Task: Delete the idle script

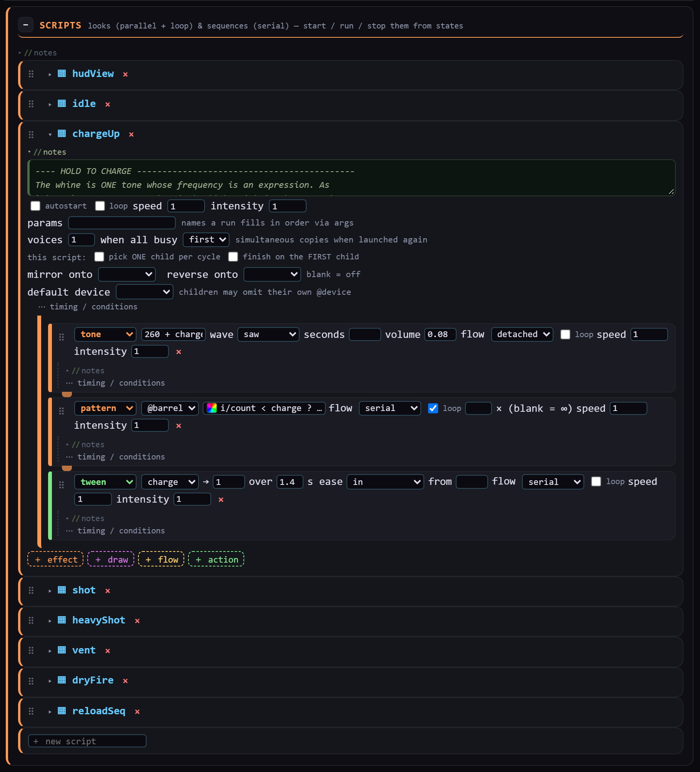Action: 108,104
